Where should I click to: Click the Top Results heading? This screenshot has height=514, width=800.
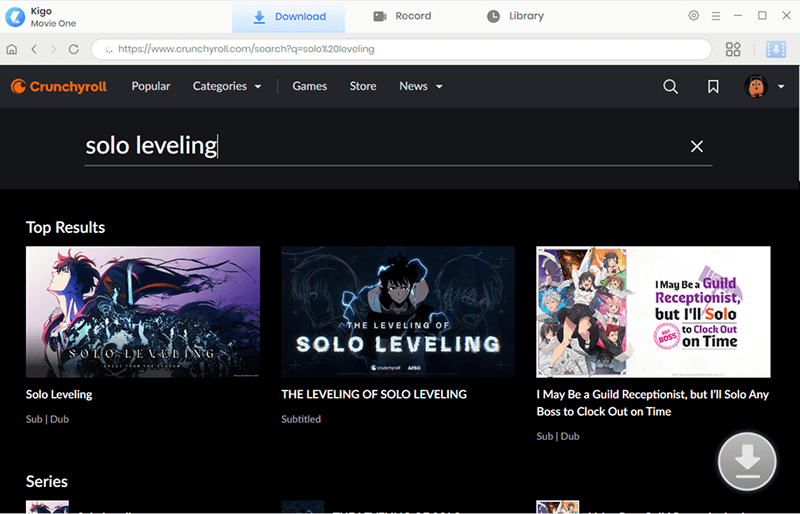(65, 227)
